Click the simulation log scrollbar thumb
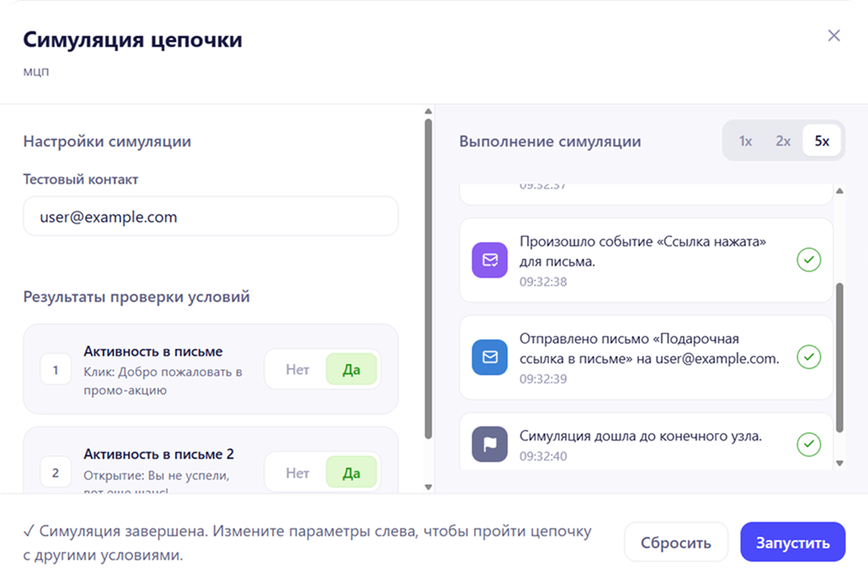Screen dimensions: 868x588 pos(839,357)
